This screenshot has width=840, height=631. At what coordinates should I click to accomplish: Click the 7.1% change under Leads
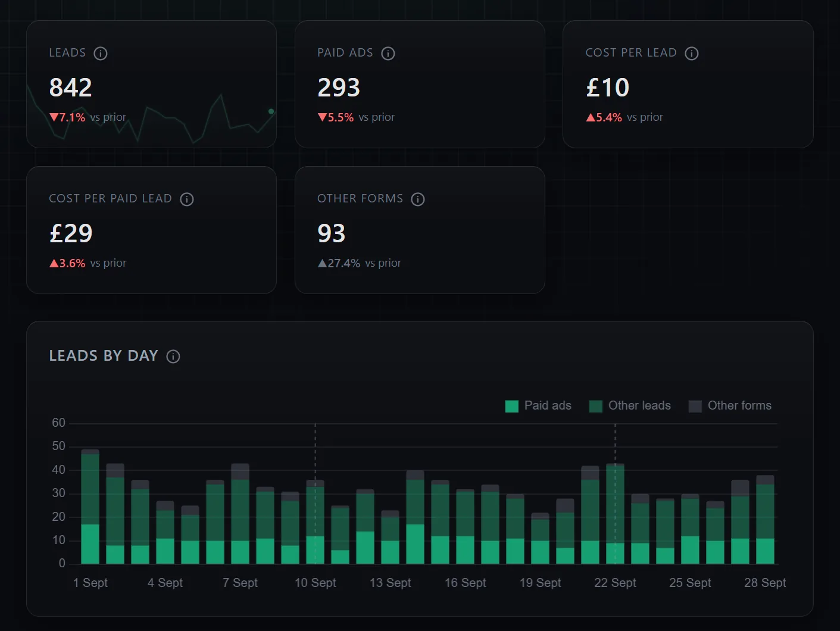pyautogui.click(x=67, y=117)
